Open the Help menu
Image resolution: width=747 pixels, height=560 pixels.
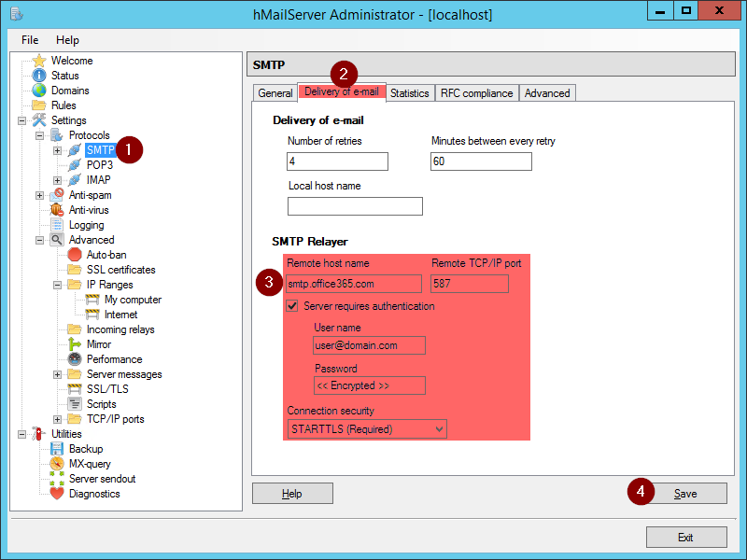(67, 40)
